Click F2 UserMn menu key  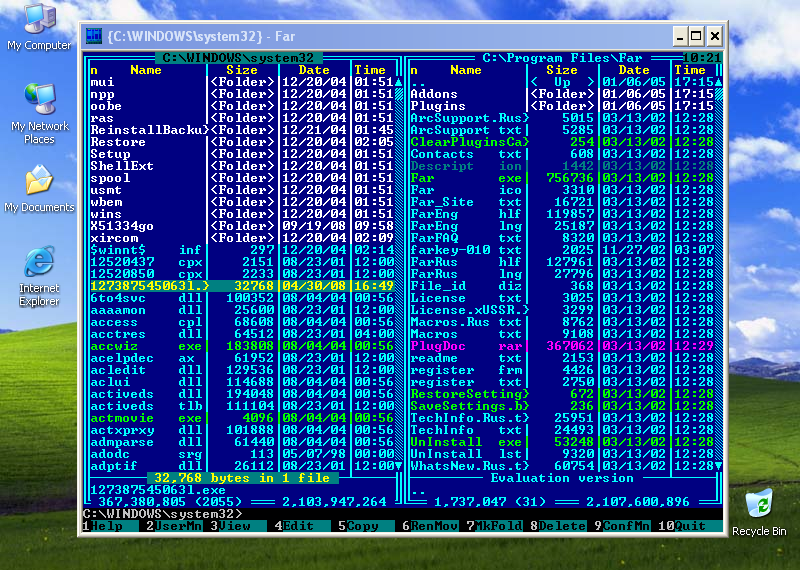tap(176, 526)
